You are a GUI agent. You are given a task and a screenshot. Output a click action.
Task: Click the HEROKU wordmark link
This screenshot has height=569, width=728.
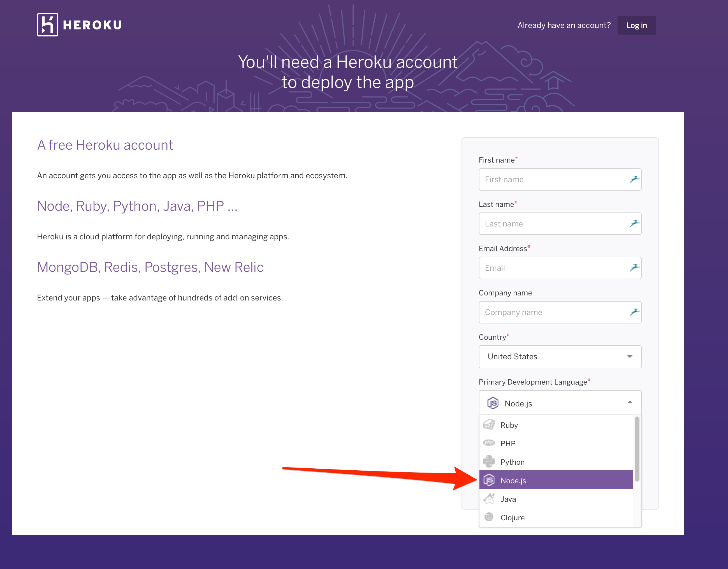click(x=92, y=25)
